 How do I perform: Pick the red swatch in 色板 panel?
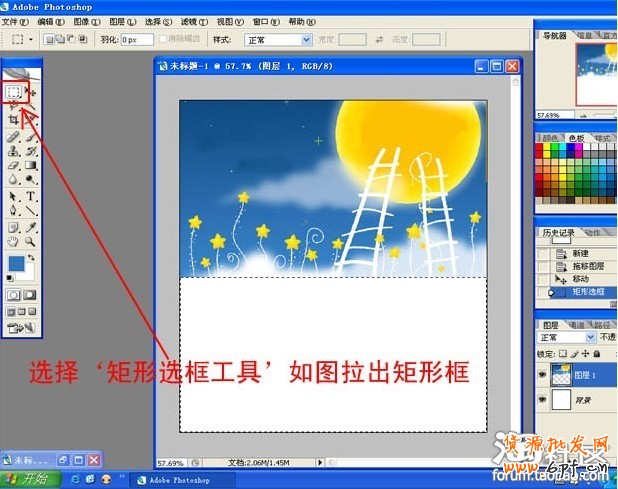pos(539,148)
